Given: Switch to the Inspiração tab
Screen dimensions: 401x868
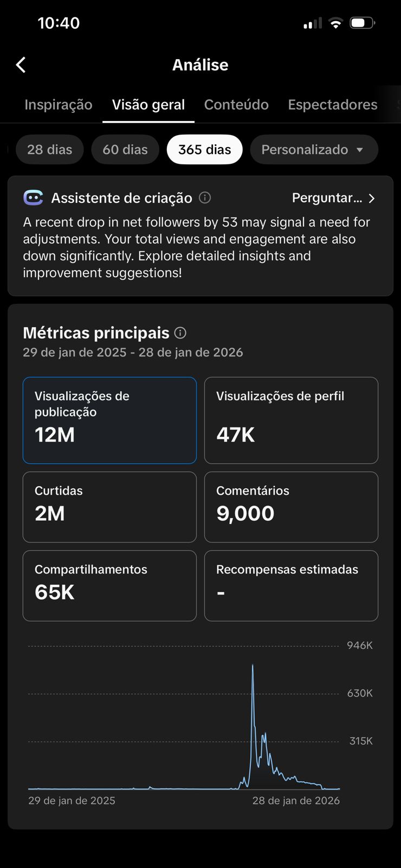Looking at the screenshot, I should tap(58, 105).
